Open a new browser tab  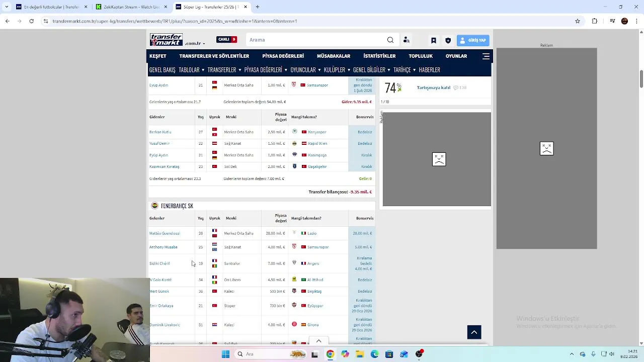(258, 7)
